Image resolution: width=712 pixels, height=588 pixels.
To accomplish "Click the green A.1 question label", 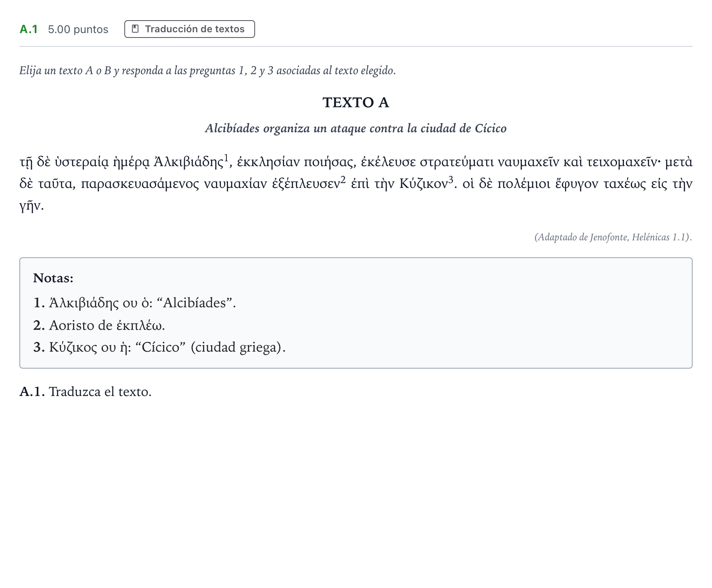I will tap(29, 29).
